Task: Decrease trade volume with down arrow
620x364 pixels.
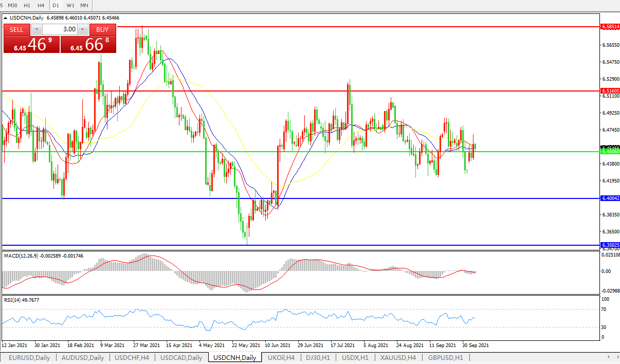Action: tap(36, 29)
